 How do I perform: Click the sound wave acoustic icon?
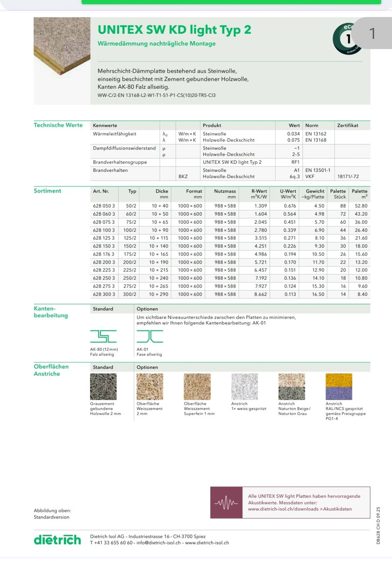(x=226, y=503)
